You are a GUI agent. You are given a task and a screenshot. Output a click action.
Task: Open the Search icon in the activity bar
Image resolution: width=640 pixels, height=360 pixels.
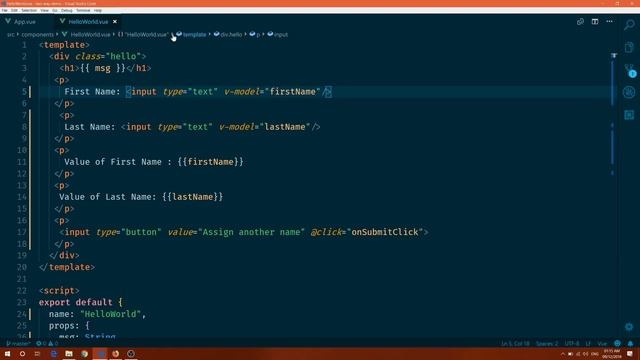(x=629, y=24)
